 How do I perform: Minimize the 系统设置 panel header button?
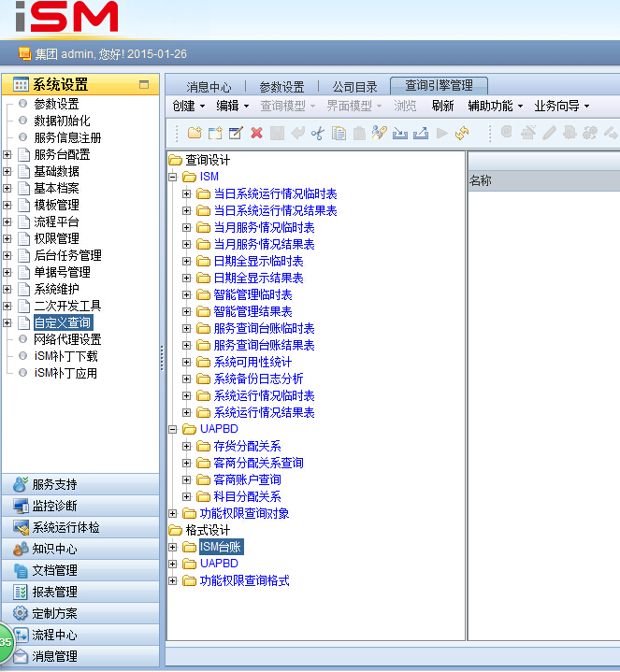point(144,84)
